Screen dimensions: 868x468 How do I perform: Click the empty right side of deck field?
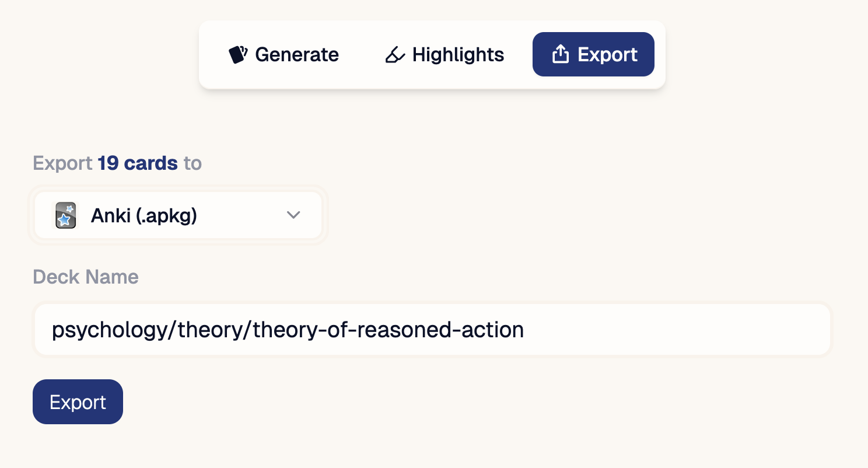[x=700, y=330]
